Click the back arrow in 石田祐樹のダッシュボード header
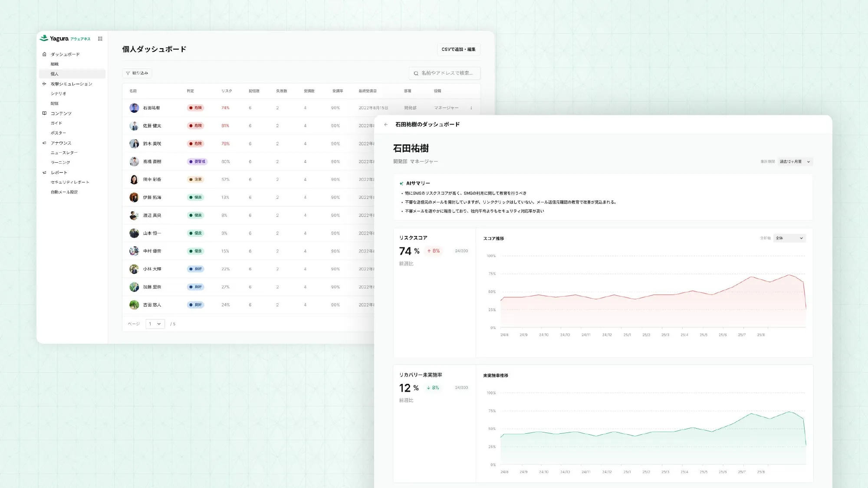Screen dimensions: 868x488 (386, 124)
